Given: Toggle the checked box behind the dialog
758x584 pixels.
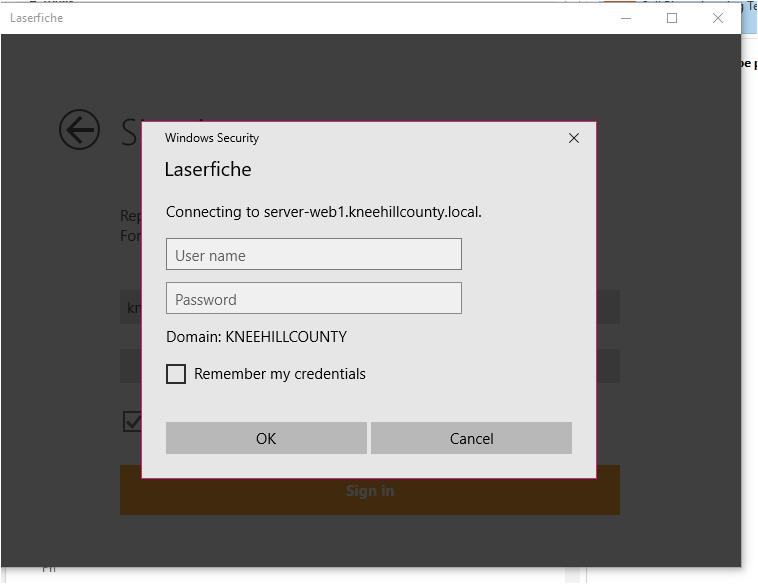Looking at the screenshot, I should coord(132,421).
